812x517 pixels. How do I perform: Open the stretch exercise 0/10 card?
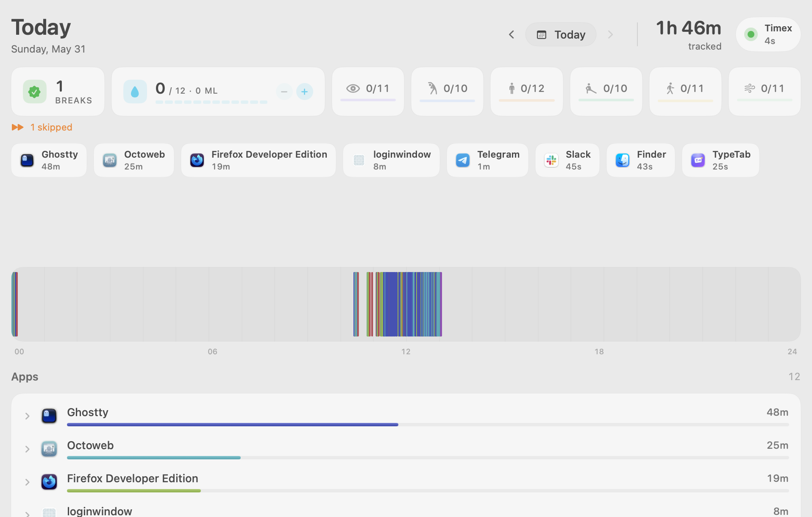pyautogui.click(x=447, y=91)
